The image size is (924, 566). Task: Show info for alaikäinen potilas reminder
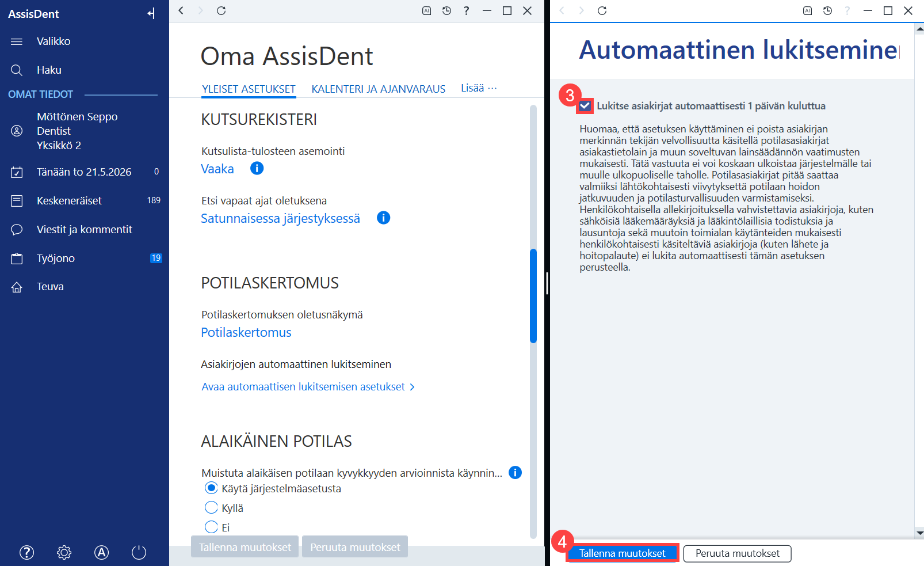(515, 473)
